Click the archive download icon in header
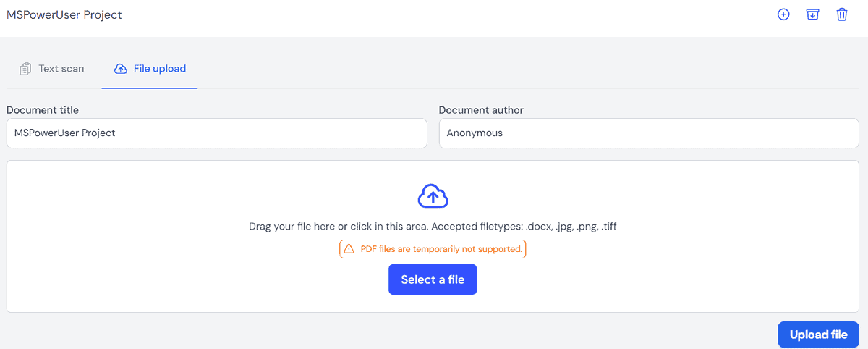Screen dimensions: 868x349 (813, 14)
